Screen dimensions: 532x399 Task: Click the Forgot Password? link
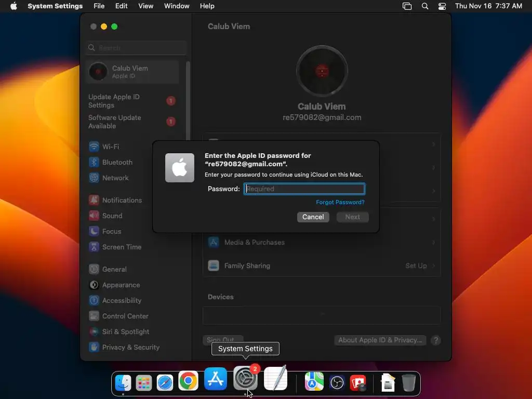[x=340, y=202]
